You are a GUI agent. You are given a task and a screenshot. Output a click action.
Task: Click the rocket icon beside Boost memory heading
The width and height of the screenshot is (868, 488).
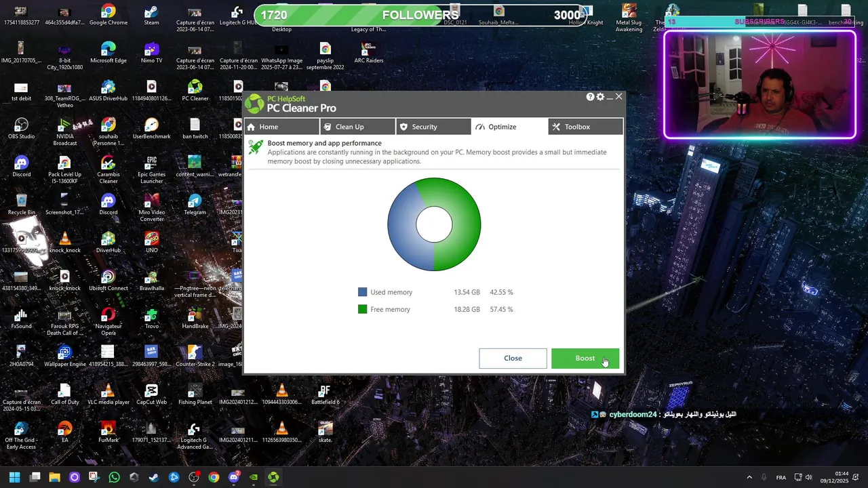[256, 147]
